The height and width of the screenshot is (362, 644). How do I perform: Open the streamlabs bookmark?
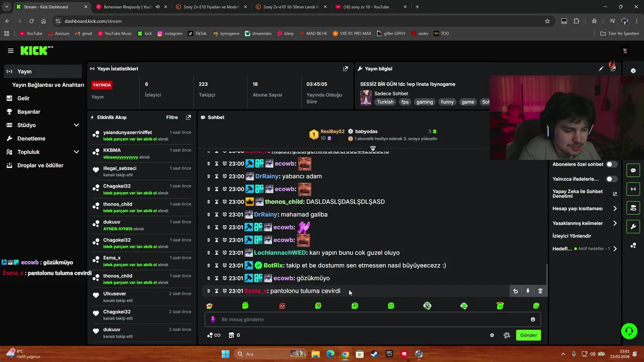pyautogui.click(x=258, y=34)
